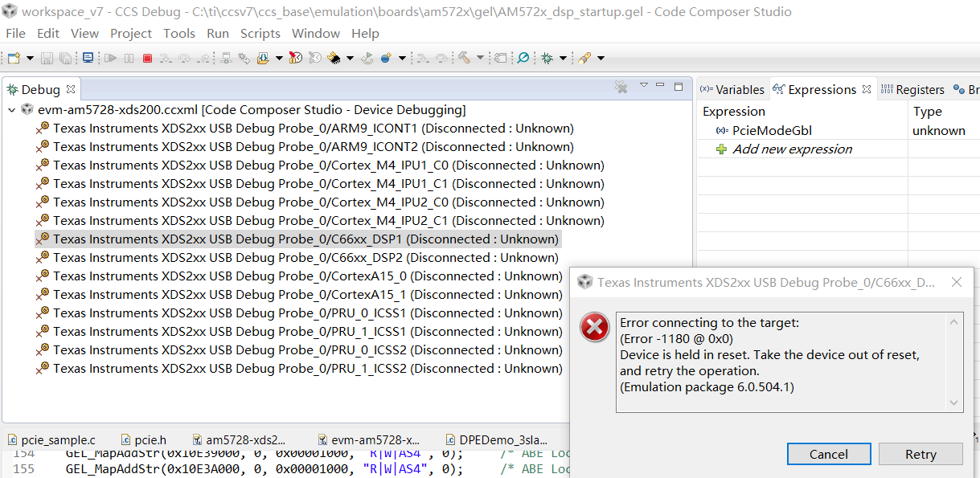Image resolution: width=980 pixels, height=478 pixels.
Task: Click the pencil marker toolbar icon
Action: pyautogui.click(x=584, y=58)
